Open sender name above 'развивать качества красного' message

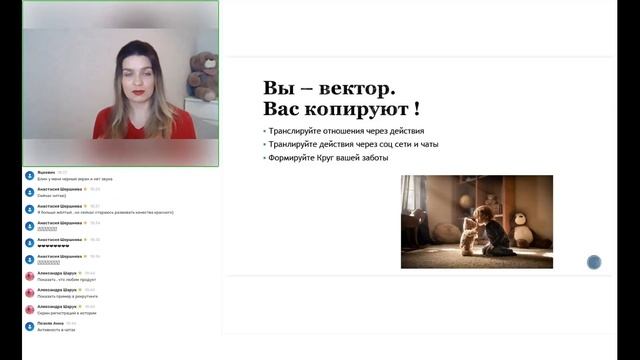60,206
